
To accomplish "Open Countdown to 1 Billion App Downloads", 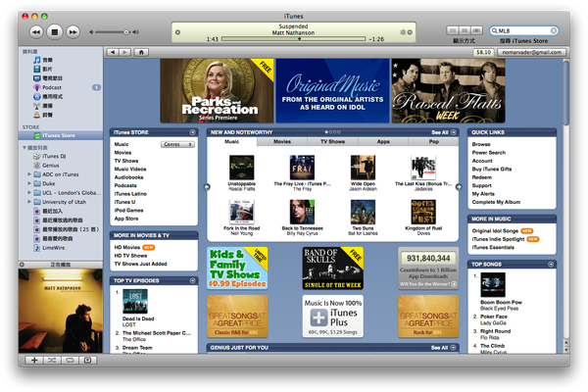I will [428, 269].
